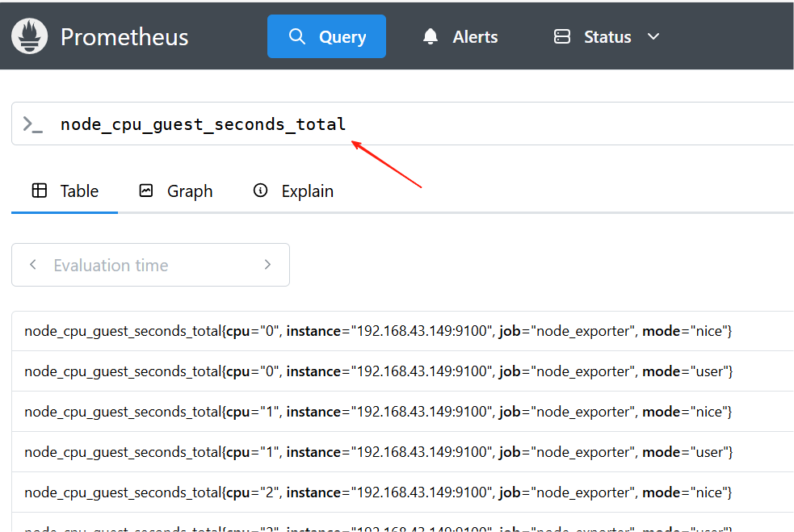Select result row cpu="1" mode="nice"
Viewport: 794px width, 532px height.
click(x=402, y=412)
